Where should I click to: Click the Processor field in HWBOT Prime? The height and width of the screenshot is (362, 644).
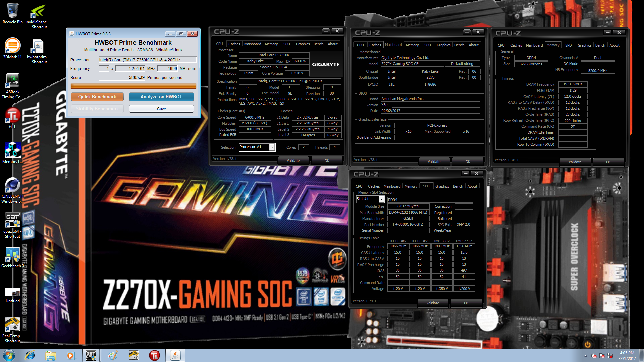[x=147, y=60]
